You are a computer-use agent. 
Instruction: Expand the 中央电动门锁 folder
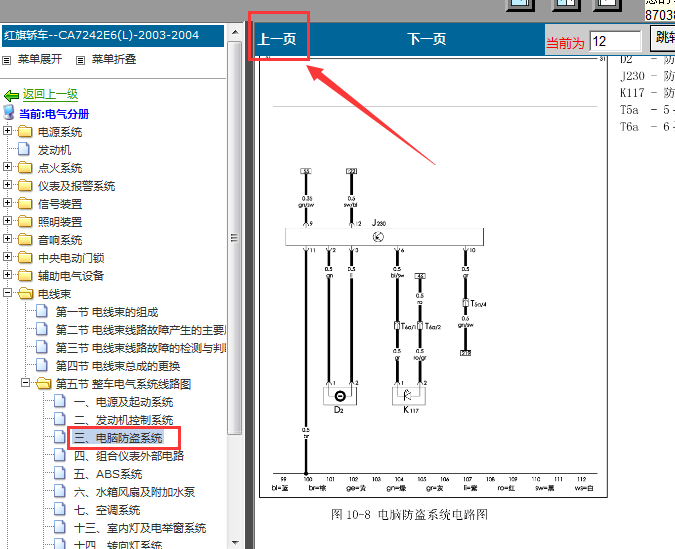(x=7, y=256)
